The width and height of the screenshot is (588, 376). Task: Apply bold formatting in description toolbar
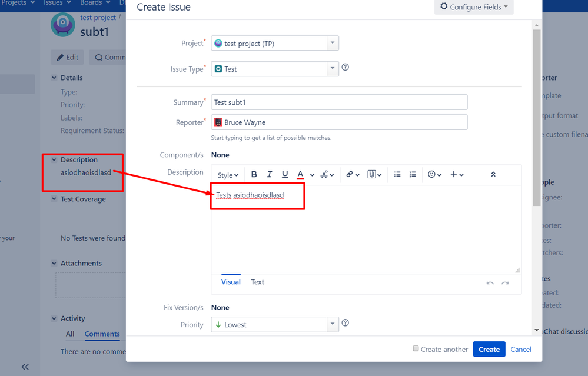(x=254, y=174)
